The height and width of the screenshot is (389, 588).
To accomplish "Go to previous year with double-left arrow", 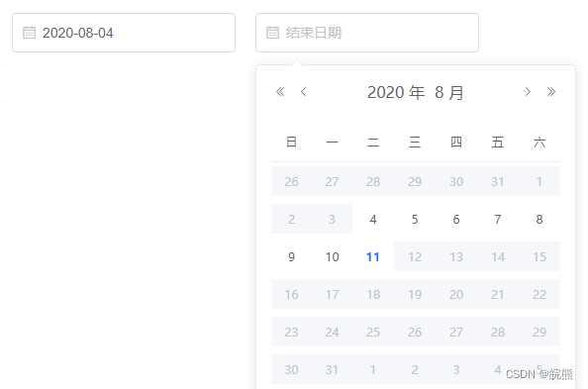I will pyautogui.click(x=280, y=91).
